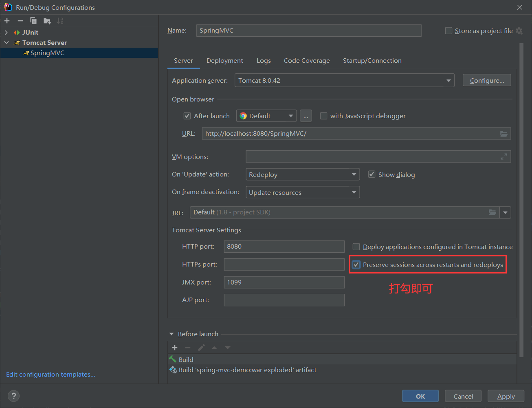Sort configurations alphabetically icon
Screen dimensions: 532x408
[60, 21]
